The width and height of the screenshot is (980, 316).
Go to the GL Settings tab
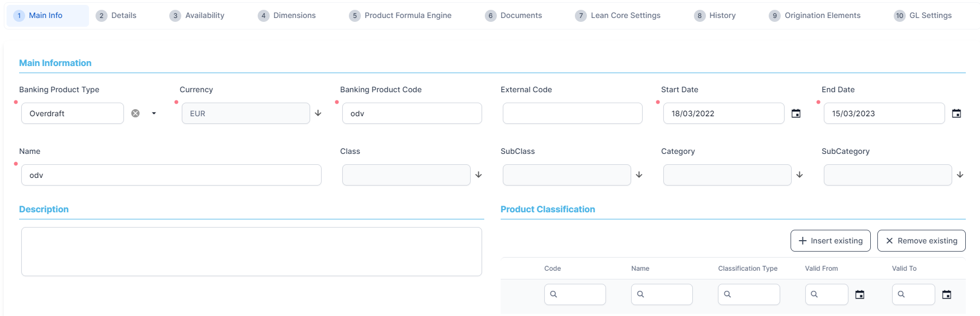coord(923,15)
